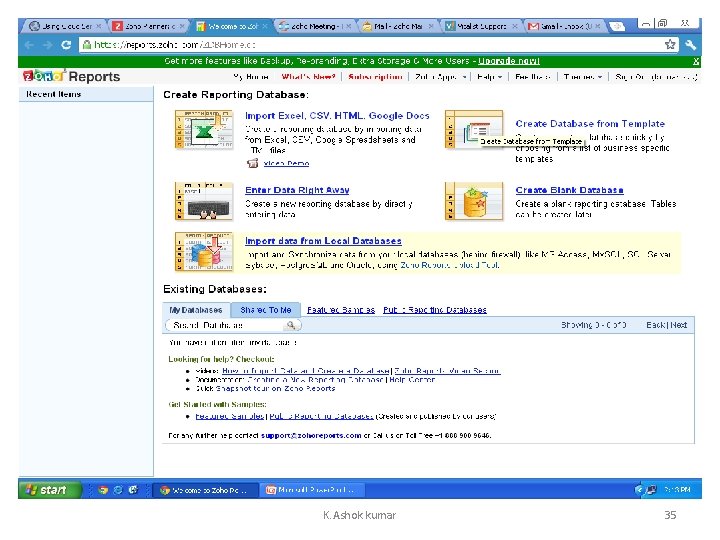
Task: Click the browser Forward arrow
Action: [47, 45]
